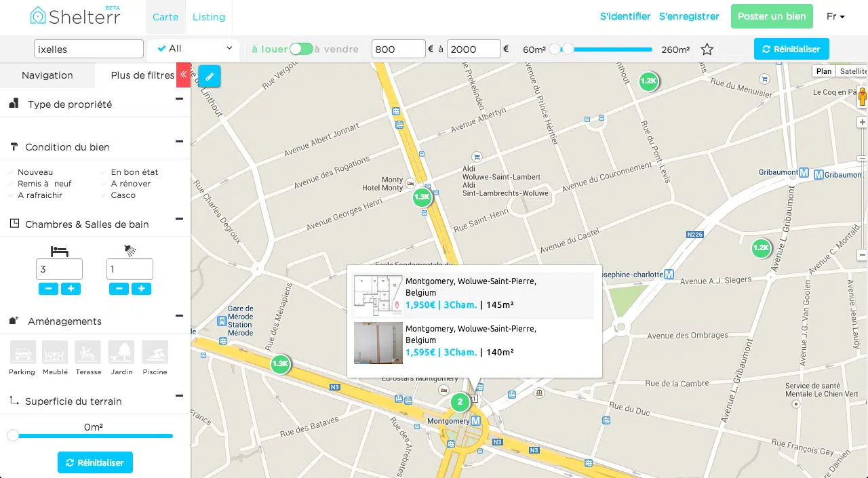Click the cluster marker labeled 2
868x478 pixels.
pos(460,402)
